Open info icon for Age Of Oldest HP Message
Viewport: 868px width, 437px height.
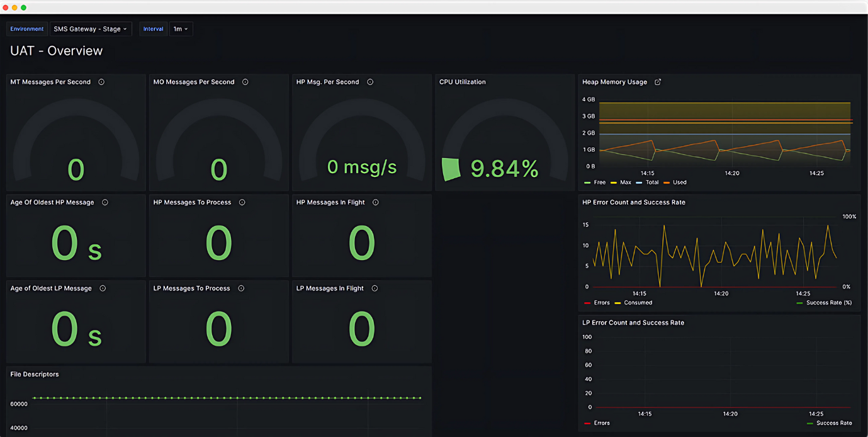click(105, 202)
